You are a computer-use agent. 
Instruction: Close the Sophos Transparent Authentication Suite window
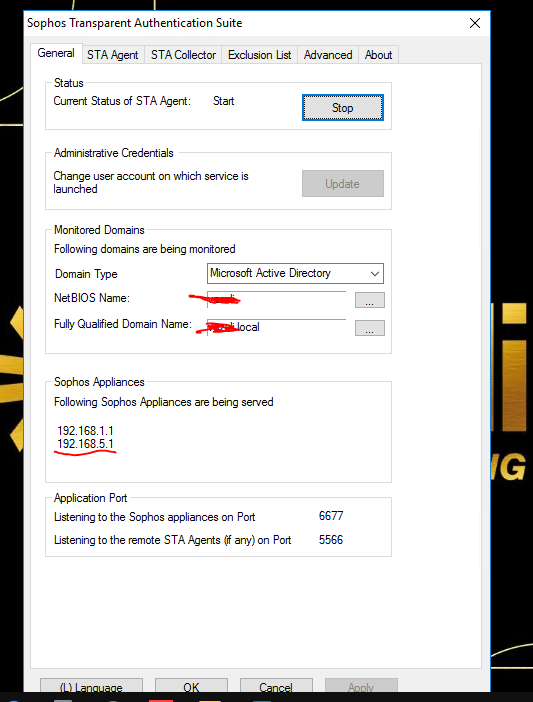click(x=475, y=23)
